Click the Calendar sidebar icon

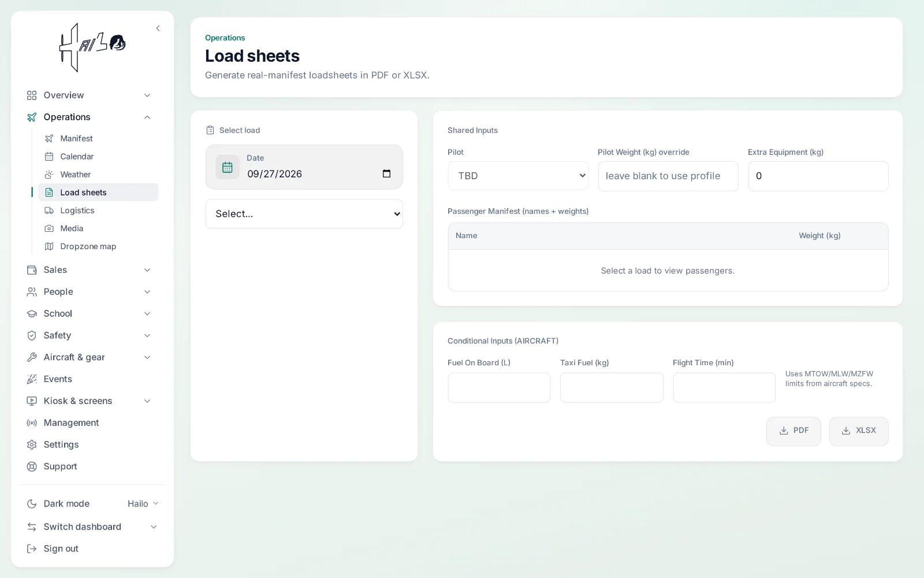(x=49, y=157)
